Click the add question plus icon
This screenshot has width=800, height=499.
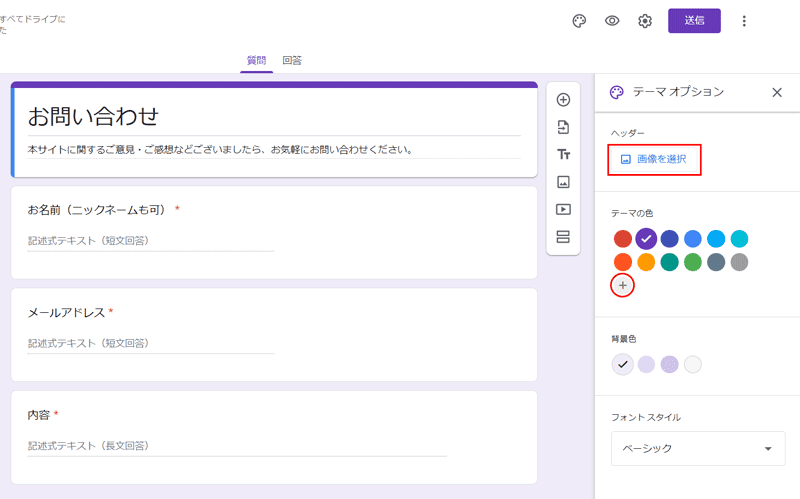coord(563,100)
